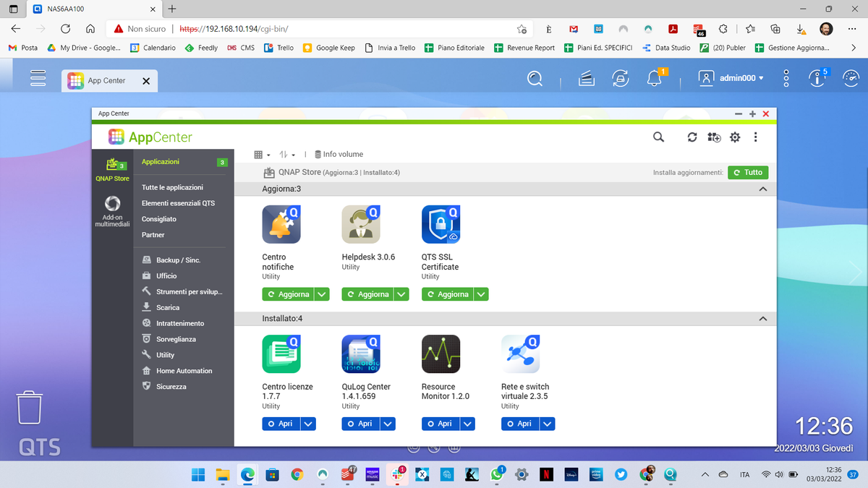Open the QTS more options dots
The image size is (868, 488).
pos(786,78)
